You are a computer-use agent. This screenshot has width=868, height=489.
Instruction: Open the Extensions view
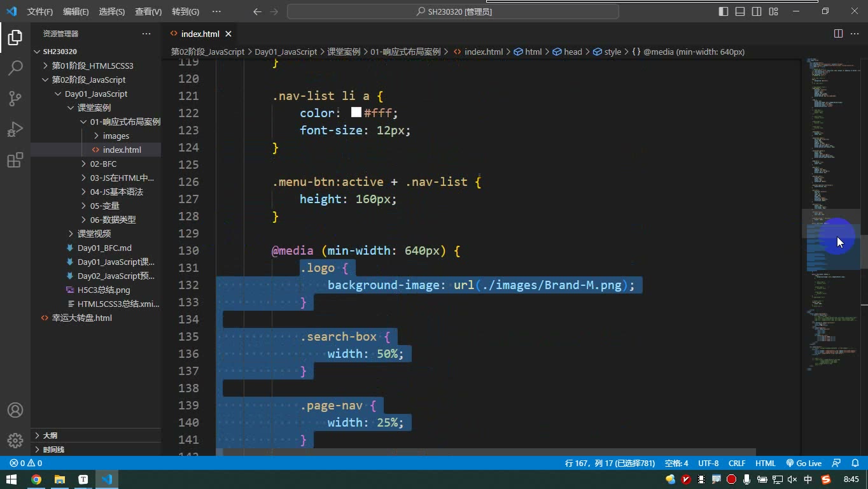pyautogui.click(x=15, y=160)
